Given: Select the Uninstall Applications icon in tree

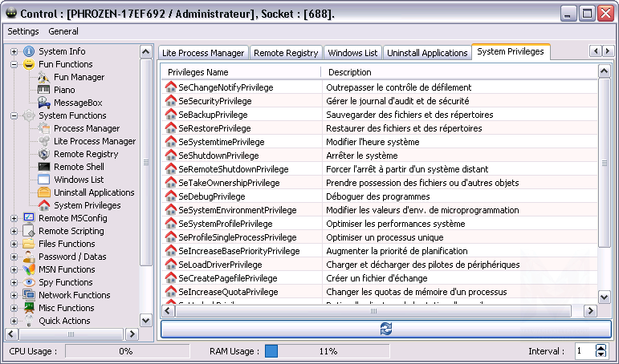Looking at the screenshot, I should tap(44, 192).
